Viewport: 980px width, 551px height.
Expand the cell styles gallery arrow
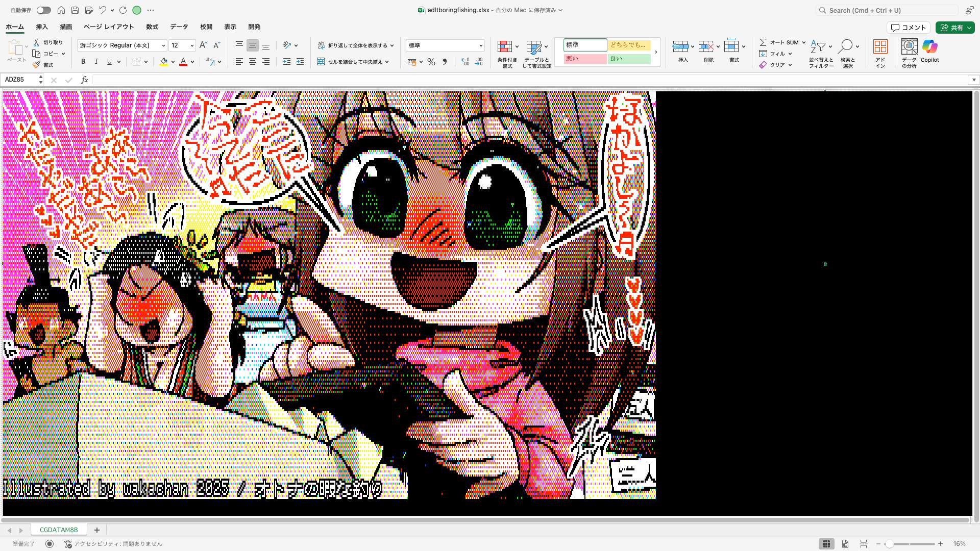pos(656,52)
